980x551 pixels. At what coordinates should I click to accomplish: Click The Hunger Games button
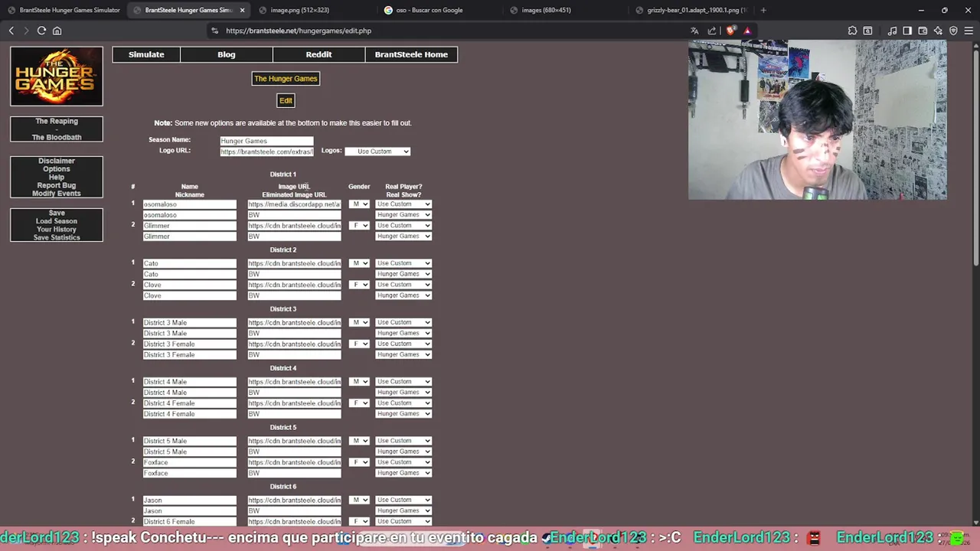286,79
